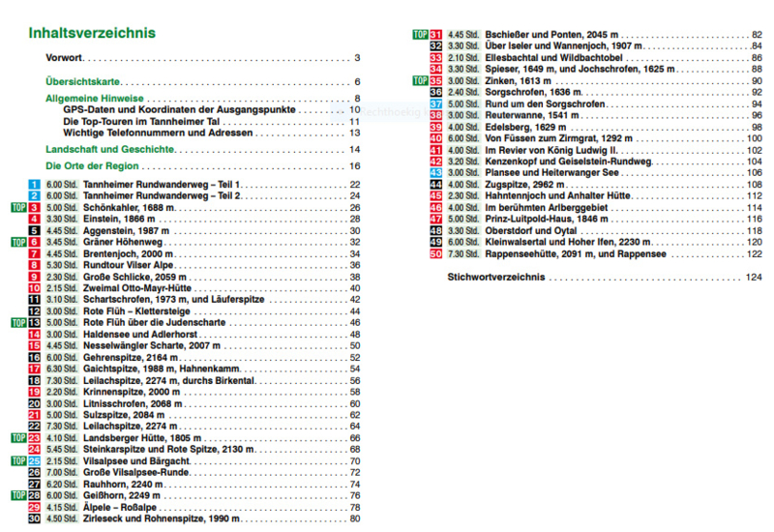Click black tour number 12 badge
This screenshot has width=774, height=532.
tap(34, 311)
